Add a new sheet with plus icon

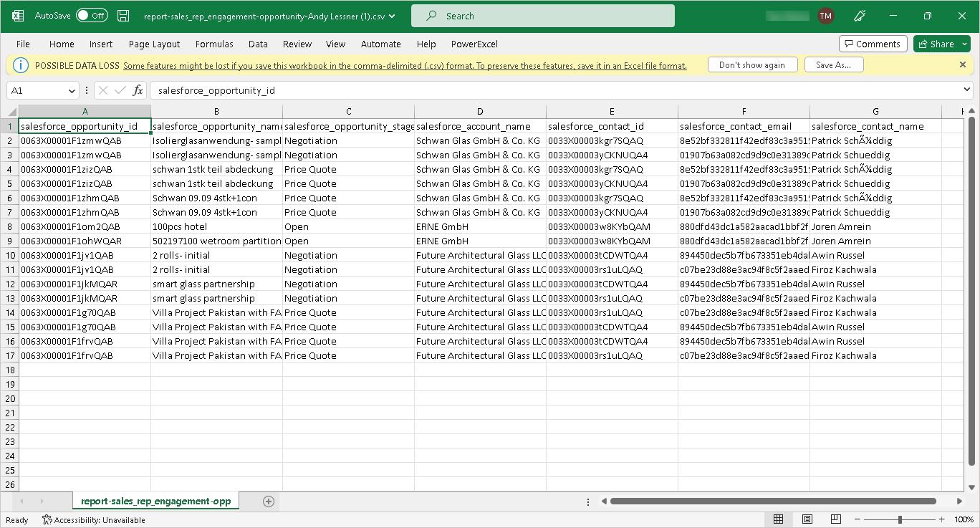coord(269,501)
